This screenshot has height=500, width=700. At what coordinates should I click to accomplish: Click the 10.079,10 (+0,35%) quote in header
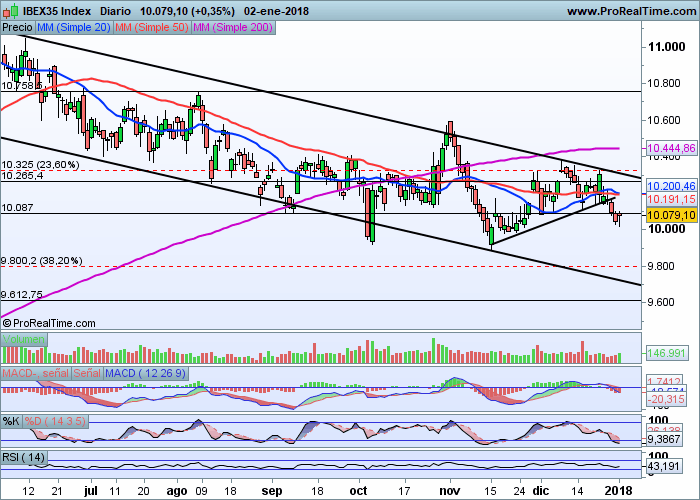pos(188,11)
